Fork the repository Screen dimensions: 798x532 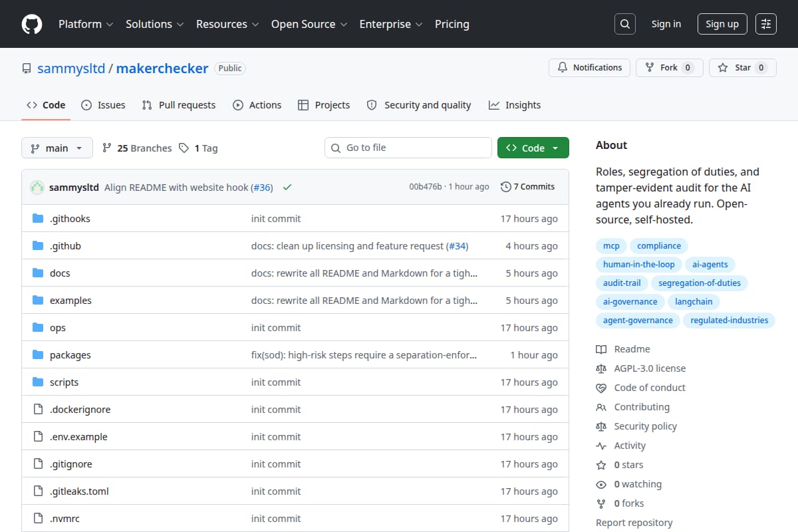pyautogui.click(x=669, y=68)
